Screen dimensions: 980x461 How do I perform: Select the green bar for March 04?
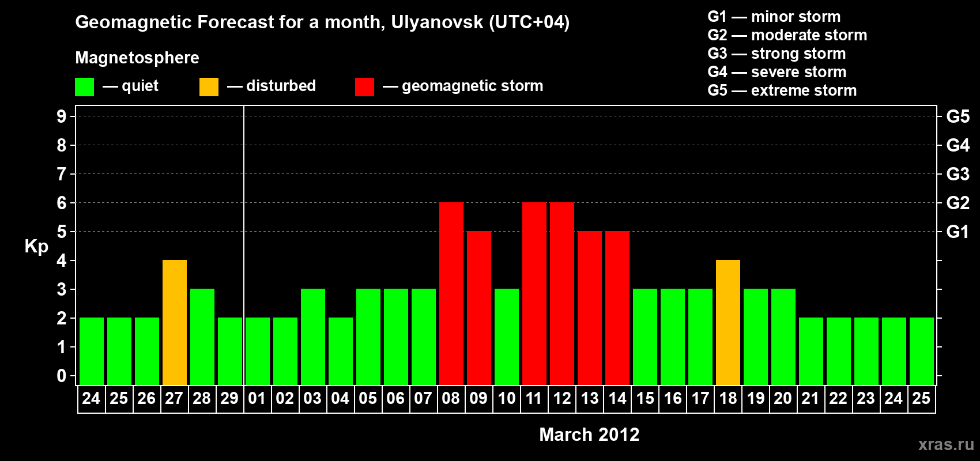[x=341, y=351]
